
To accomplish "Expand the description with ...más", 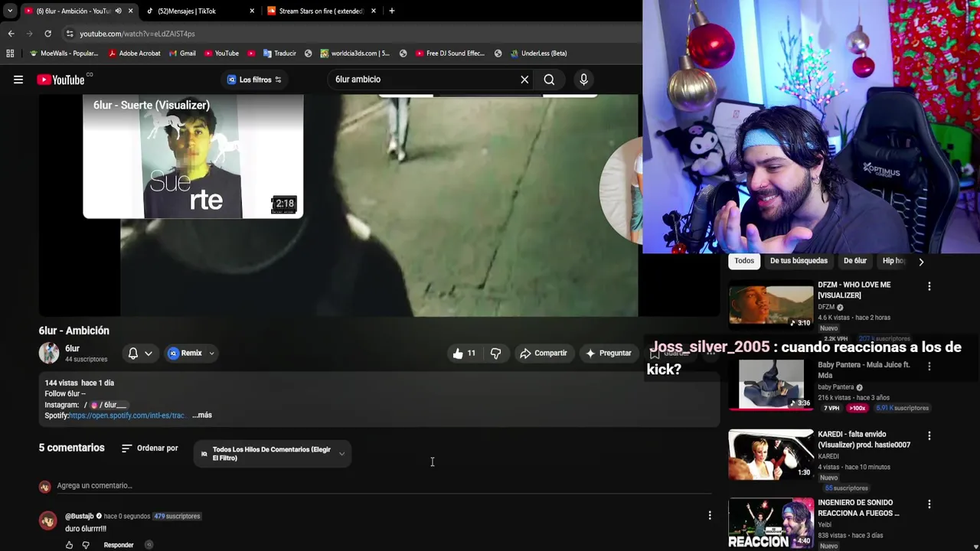I will (x=202, y=416).
